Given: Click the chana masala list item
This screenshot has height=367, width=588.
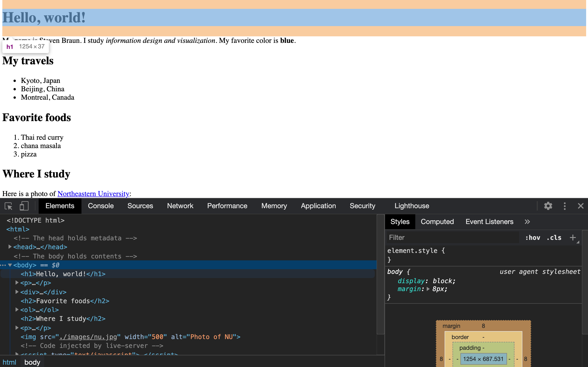Looking at the screenshot, I should pos(41,146).
